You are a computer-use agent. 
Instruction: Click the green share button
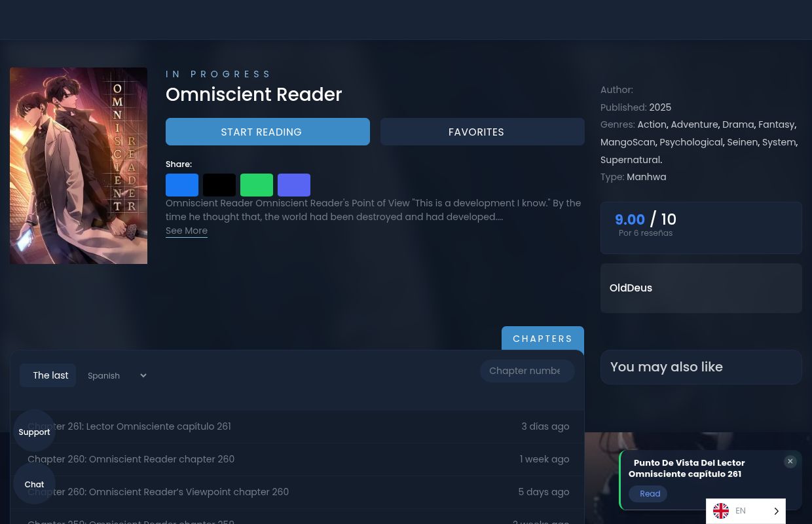click(x=257, y=185)
